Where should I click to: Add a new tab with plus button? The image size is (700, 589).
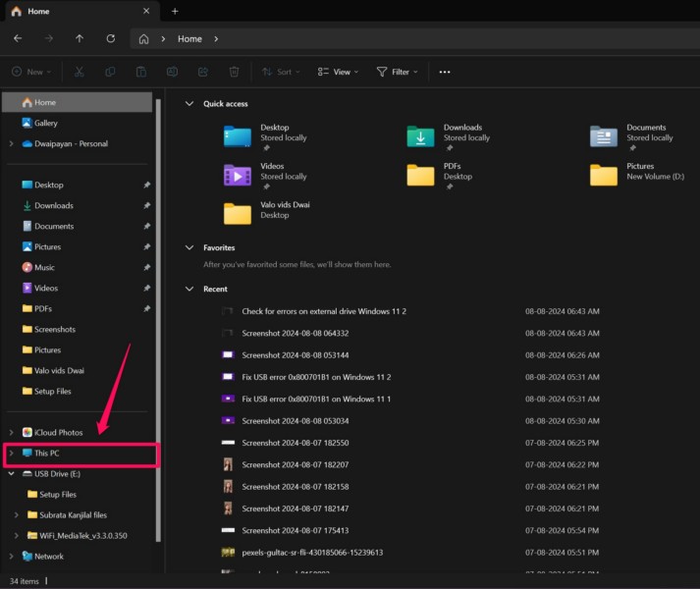pyautogui.click(x=175, y=12)
